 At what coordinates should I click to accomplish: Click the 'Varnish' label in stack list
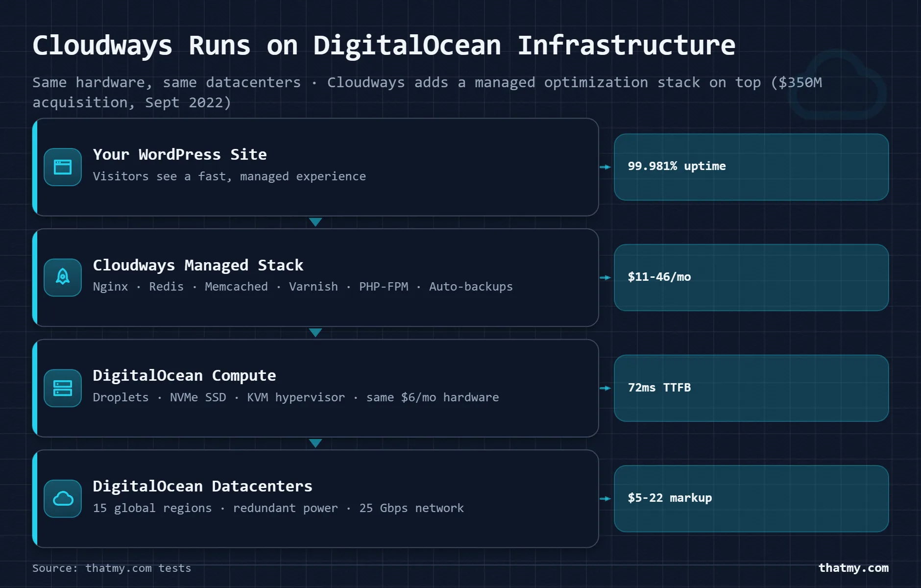[x=313, y=287]
